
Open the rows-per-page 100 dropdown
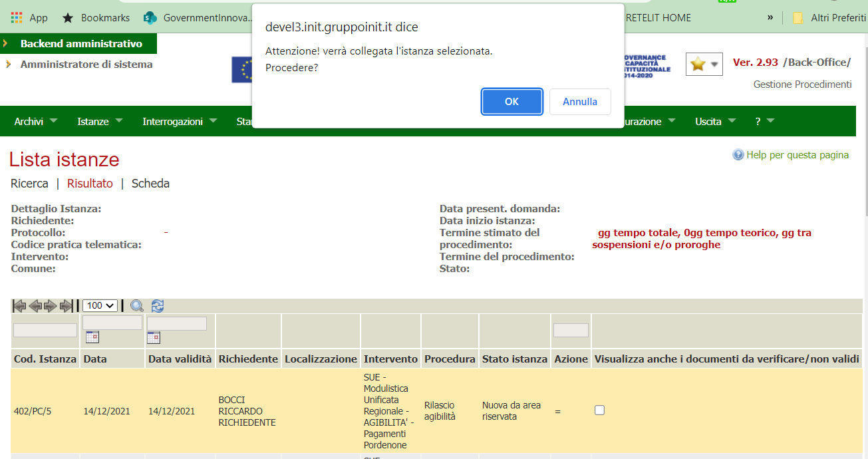[x=100, y=306]
